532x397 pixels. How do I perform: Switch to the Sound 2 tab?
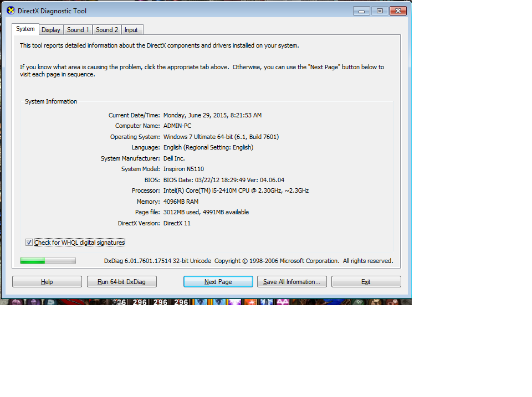click(107, 30)
